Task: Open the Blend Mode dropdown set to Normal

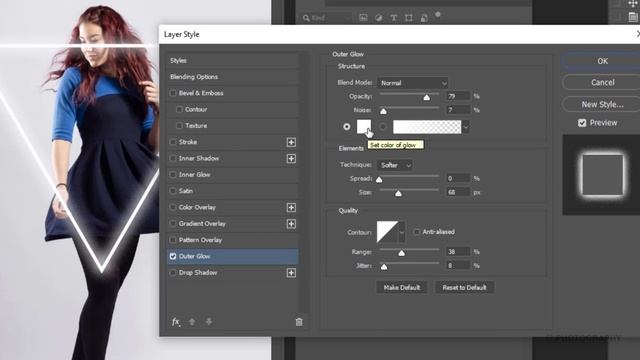Action: (x=412, y=83)
